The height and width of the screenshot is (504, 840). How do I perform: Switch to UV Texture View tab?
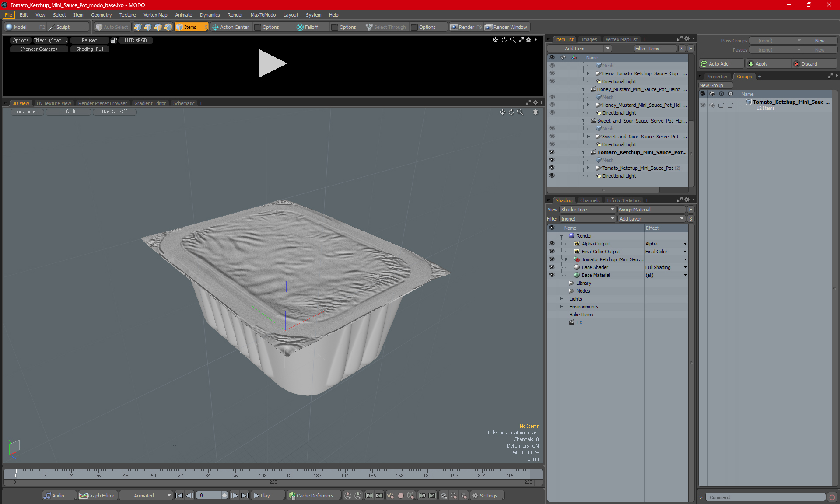[53, 103]
